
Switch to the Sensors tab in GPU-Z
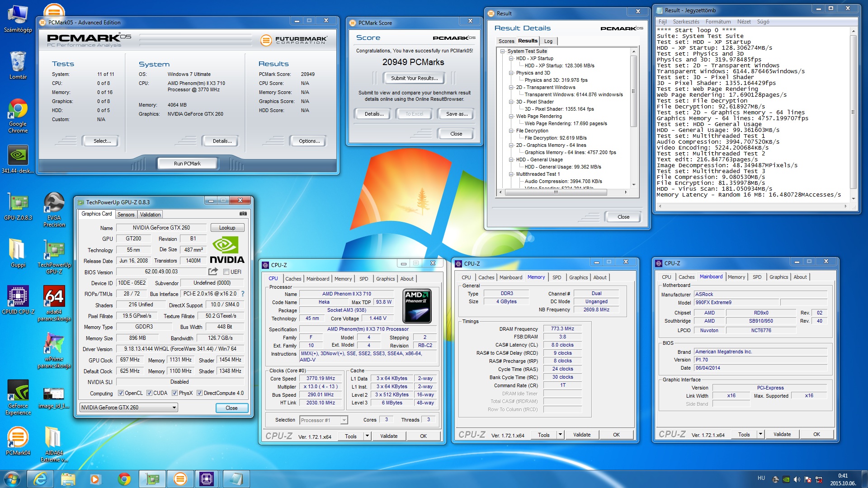126,215
